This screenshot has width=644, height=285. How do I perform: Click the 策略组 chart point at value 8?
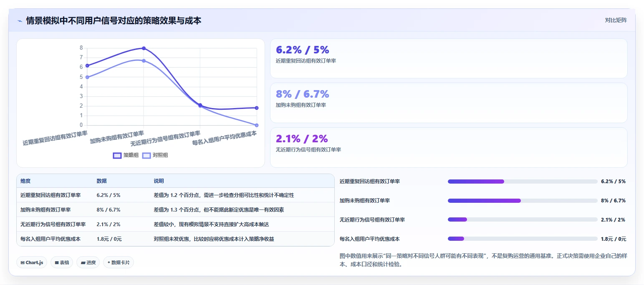[x=144, y=48]
